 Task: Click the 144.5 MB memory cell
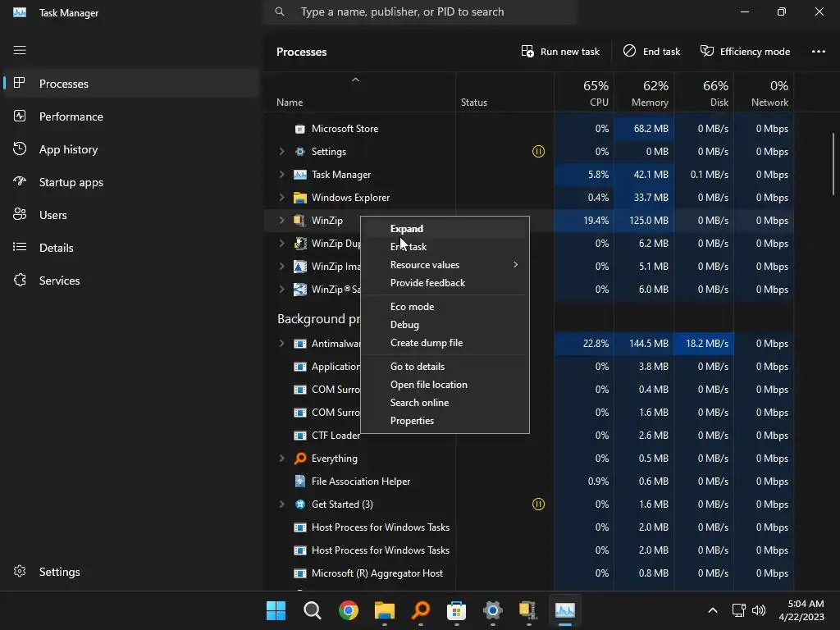point(644,344)
